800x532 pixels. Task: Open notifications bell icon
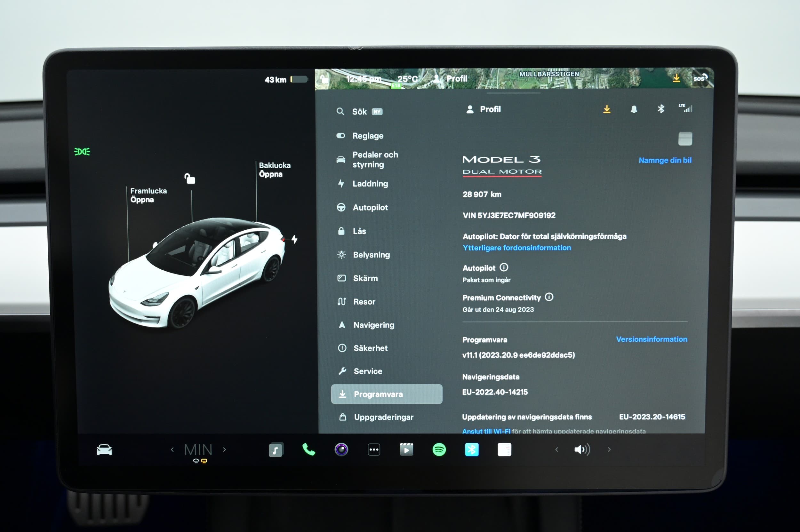click(634, 109)
